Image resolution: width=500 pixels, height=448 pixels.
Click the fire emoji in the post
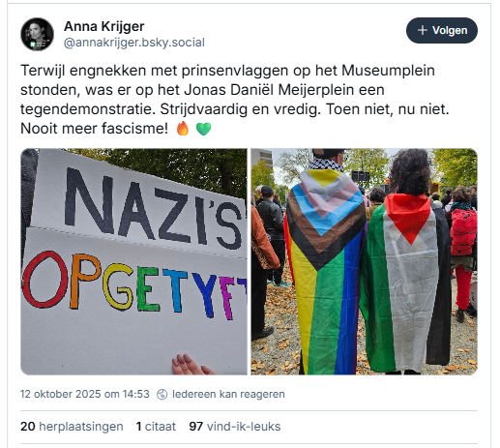pyautogui.click(x=183, y=129)
